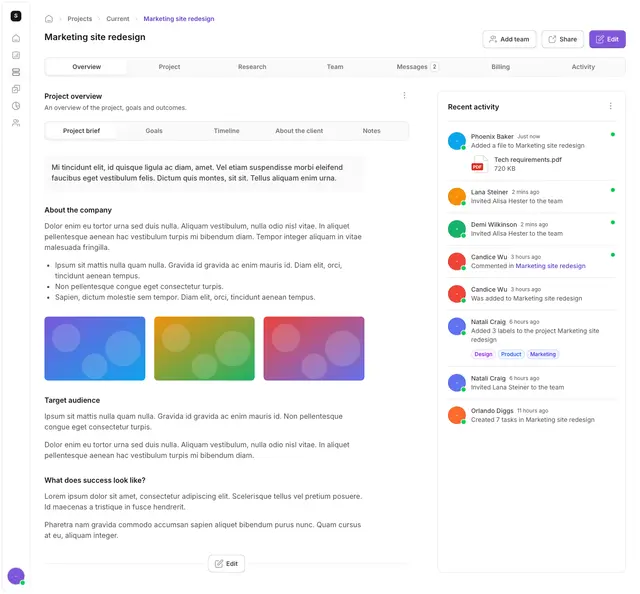Viewport: 640px width, 594px height.
Task: Open the Tech requirements.pdf file name
Action: pyautogui.click(x=528, y=160)
